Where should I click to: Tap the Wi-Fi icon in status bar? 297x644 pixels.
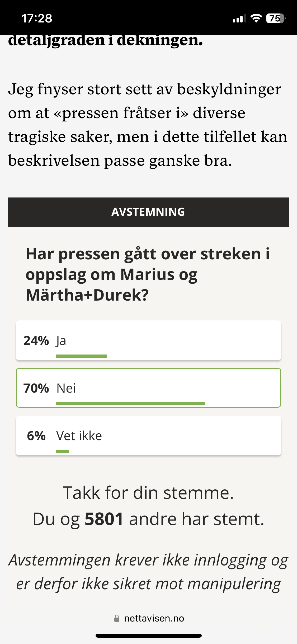coord(256,18)
